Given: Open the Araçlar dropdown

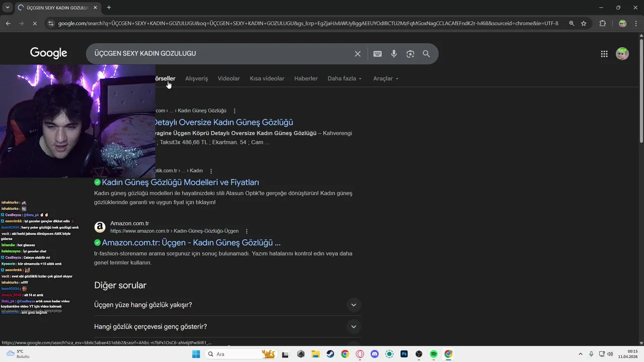Looking at the screenshot, I should point(386,78).
